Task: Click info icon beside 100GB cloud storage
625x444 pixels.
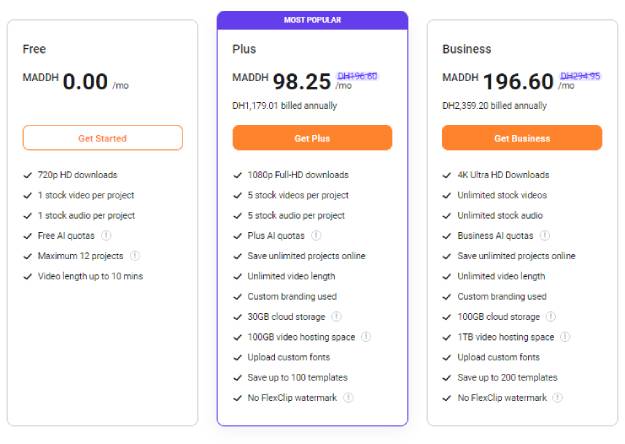Action: tap(551, 316)
